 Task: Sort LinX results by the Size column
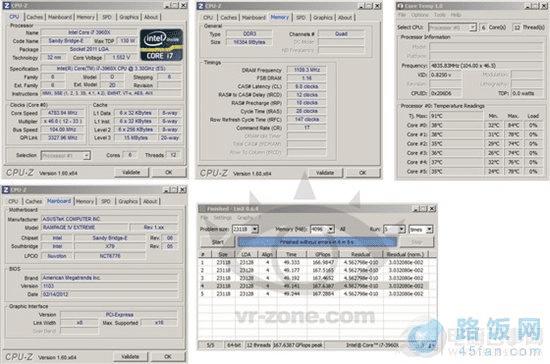[x=223, y=254]
